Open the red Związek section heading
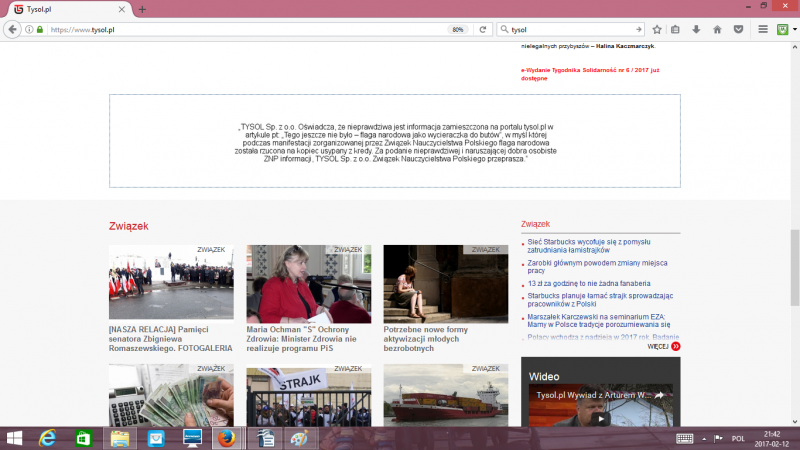800x450 pixels. click(129, 226)
